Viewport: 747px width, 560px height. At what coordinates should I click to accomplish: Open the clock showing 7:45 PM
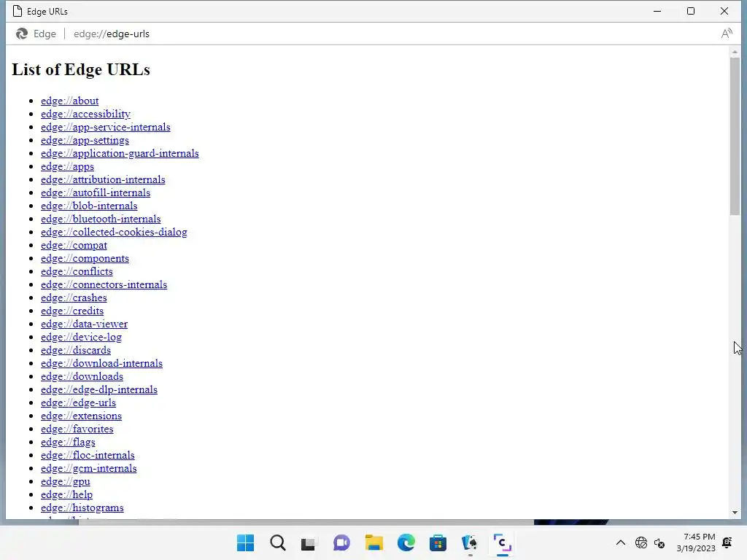point(696,542)
